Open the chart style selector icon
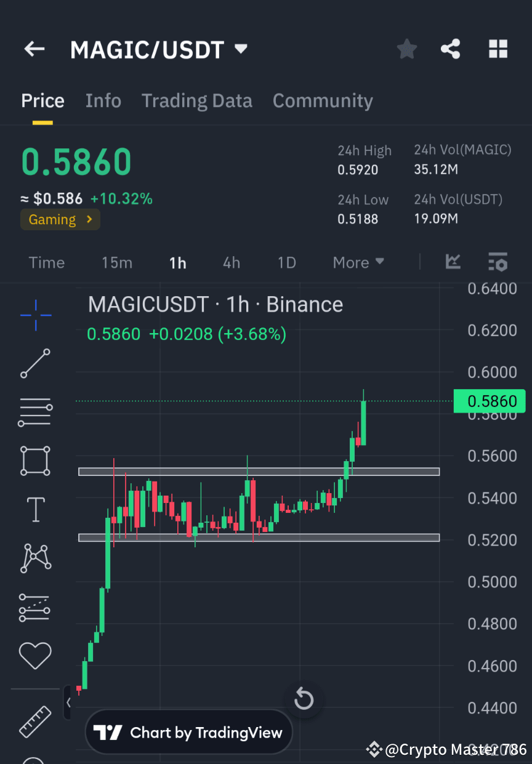The height and width of the screenshot is (764, 532). click(x=453, y=262)
